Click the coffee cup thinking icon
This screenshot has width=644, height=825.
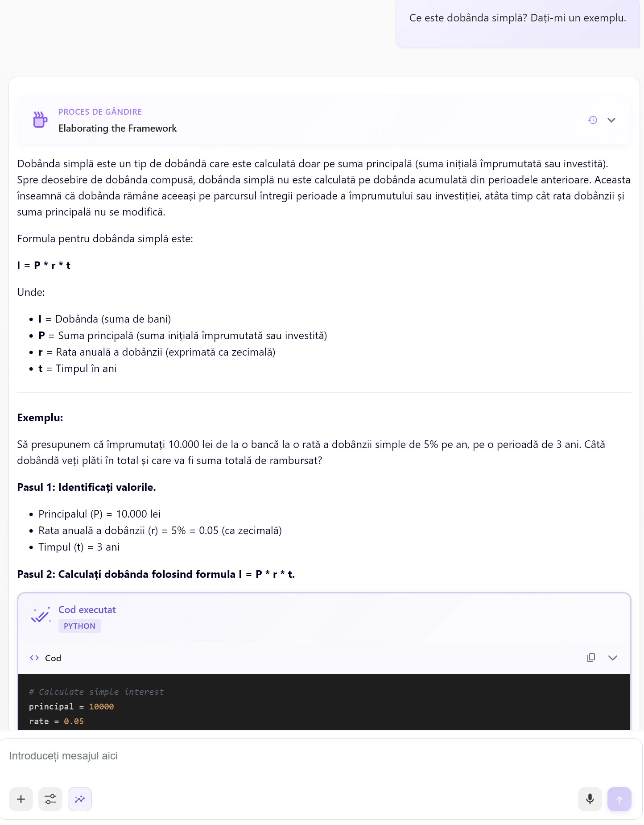pos(40,120)
